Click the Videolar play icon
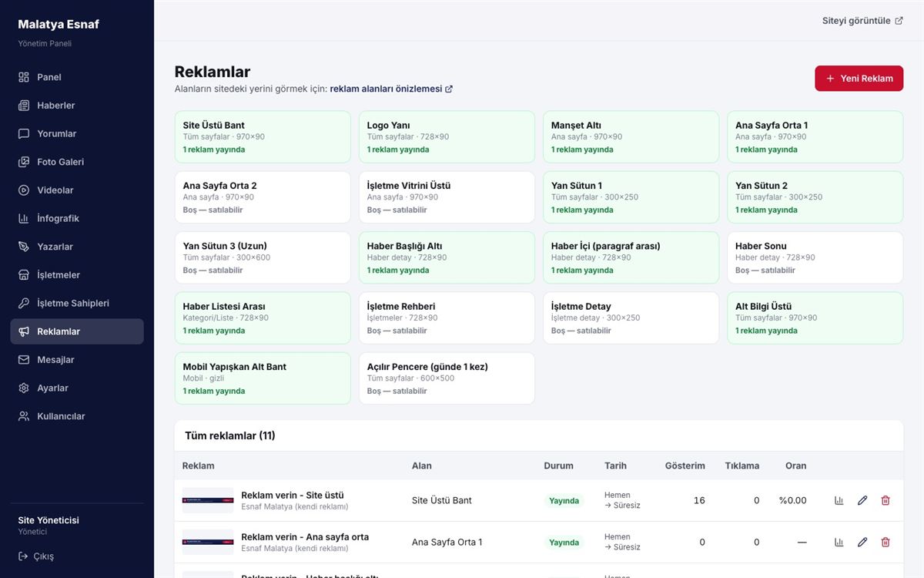Viewport: 924px width, 578px height. point(24,190)
